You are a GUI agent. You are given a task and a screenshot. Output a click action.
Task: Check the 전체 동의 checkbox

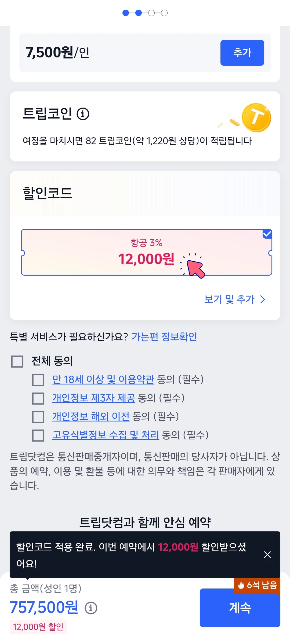tap(17, 361)
